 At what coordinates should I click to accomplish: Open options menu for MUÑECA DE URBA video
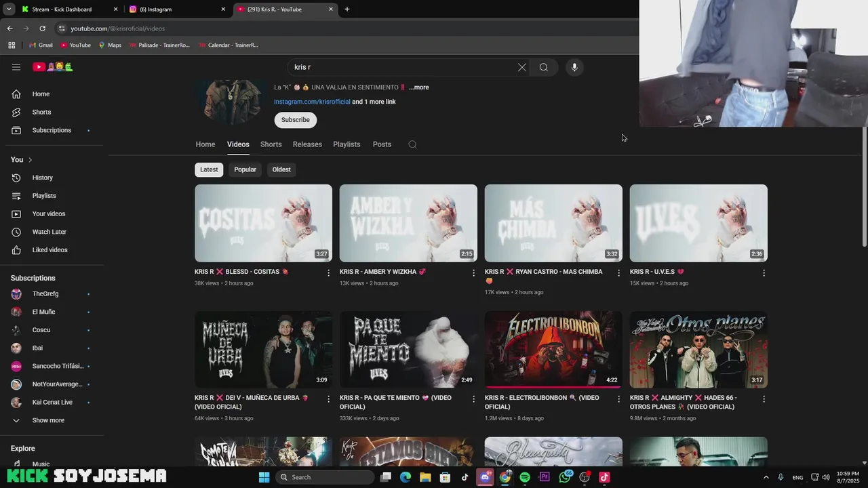pos(329,399)
